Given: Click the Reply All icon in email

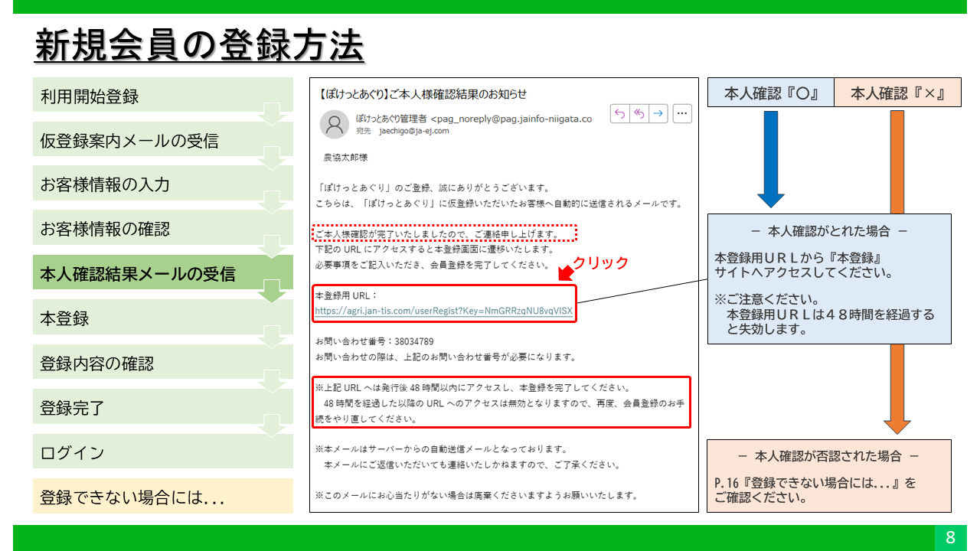Looking at the screenshot, I should coord(639,114).
